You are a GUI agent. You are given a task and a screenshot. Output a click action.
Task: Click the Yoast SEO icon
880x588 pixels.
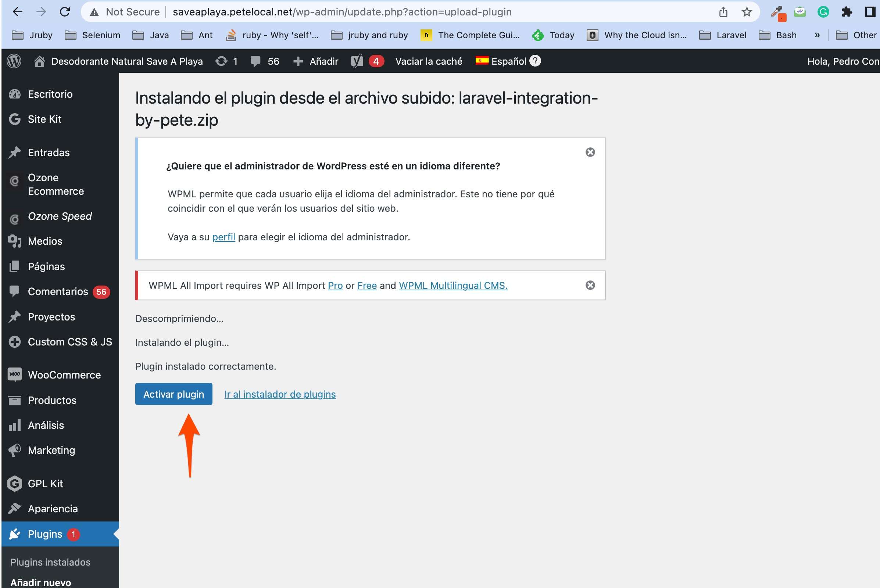coord(357,61)
